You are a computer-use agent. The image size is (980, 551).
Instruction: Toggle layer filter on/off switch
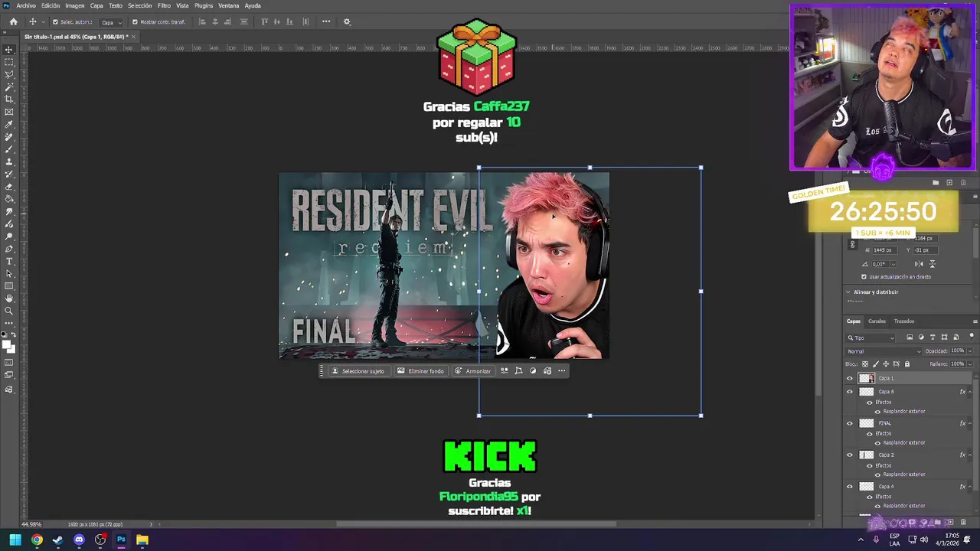(x=972, y=337)
